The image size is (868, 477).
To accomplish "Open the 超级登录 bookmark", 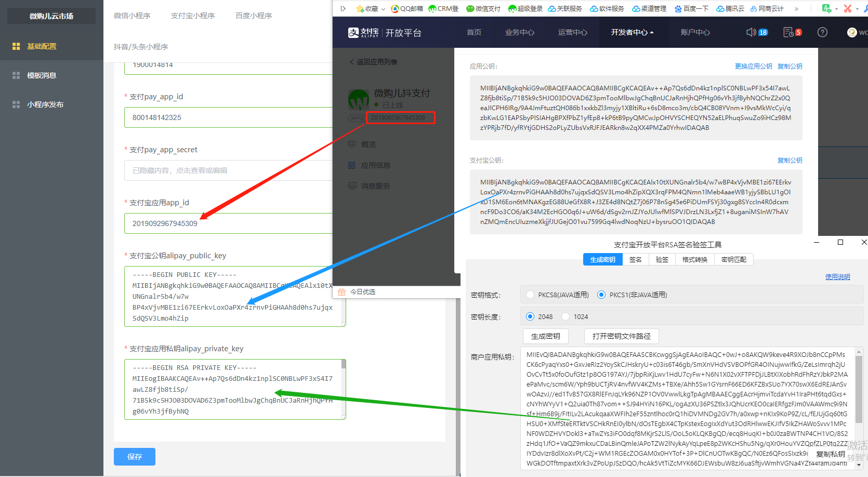I will click(525, 8).
